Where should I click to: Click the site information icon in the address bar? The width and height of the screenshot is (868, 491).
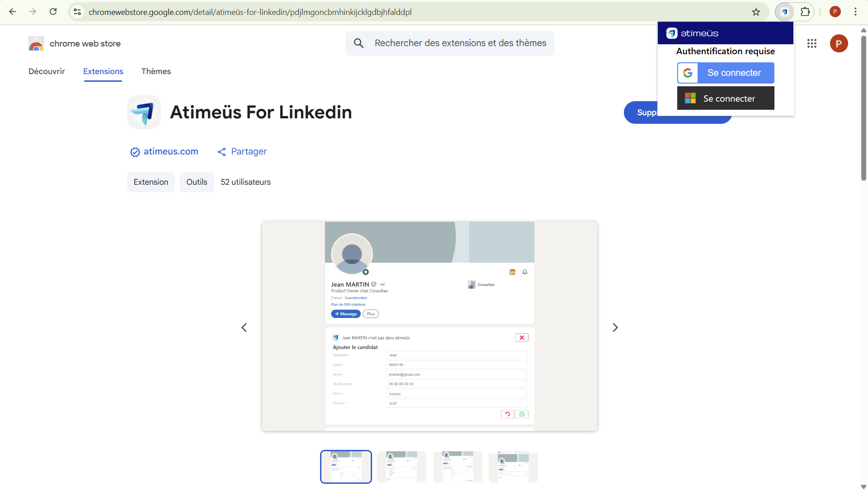pyautogui.click(x=77, y=12)
